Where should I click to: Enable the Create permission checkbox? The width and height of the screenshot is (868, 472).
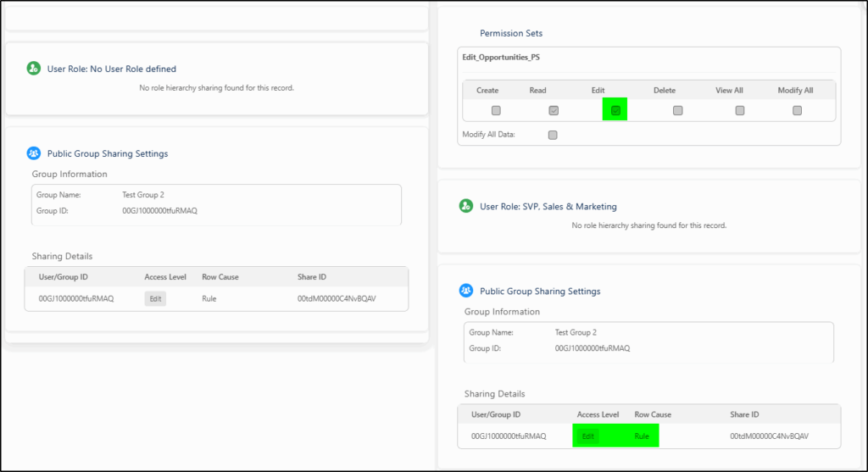(496, 110)
